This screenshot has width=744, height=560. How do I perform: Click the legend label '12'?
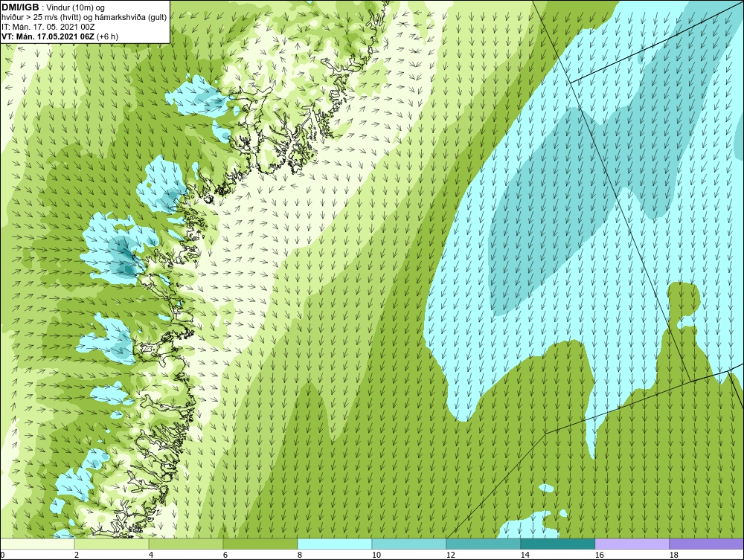point(450,555)
